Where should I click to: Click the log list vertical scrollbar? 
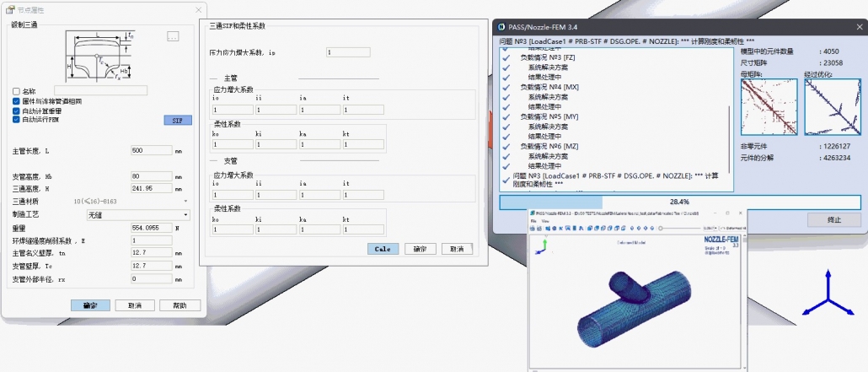(x=729, y=138)
